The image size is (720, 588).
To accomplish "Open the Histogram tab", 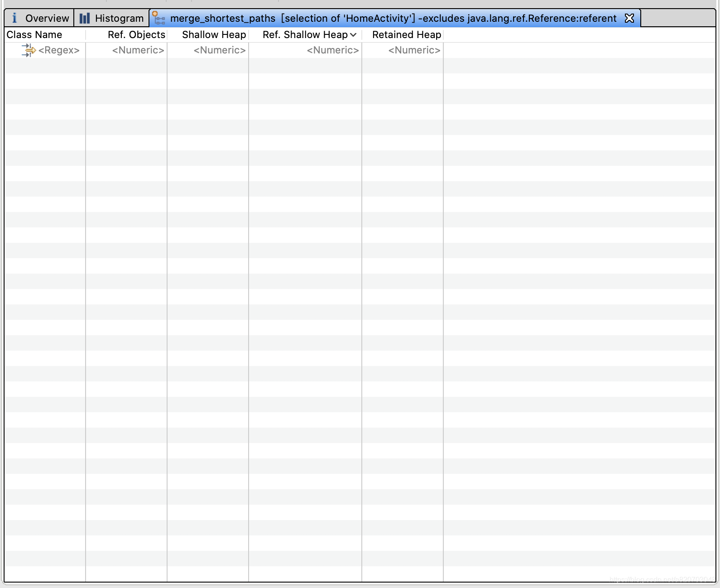I will click(111, 18).
